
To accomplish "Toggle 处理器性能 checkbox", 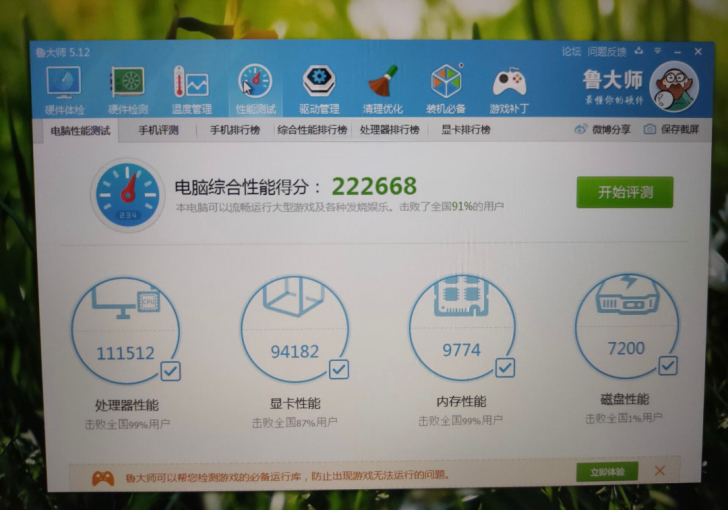I will 170,371.
